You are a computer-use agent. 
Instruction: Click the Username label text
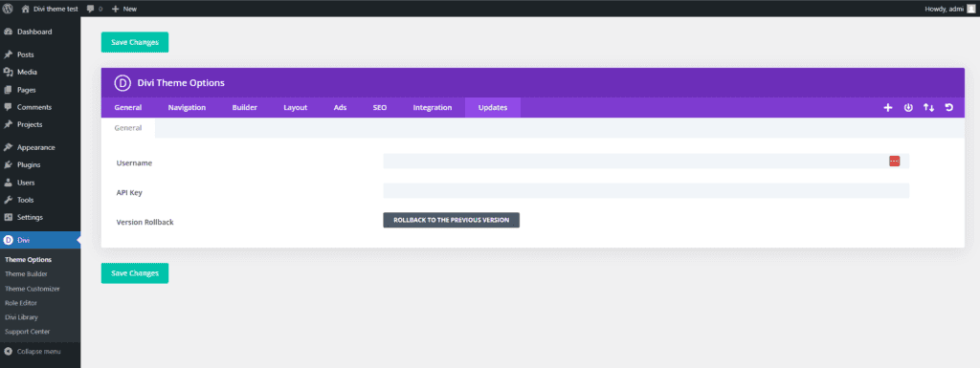(x=134, y=163)
